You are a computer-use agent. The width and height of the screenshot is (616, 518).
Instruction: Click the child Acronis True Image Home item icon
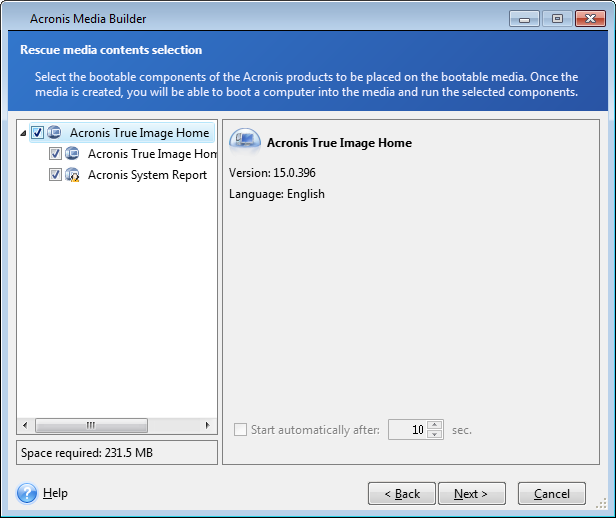pos(72,153)
